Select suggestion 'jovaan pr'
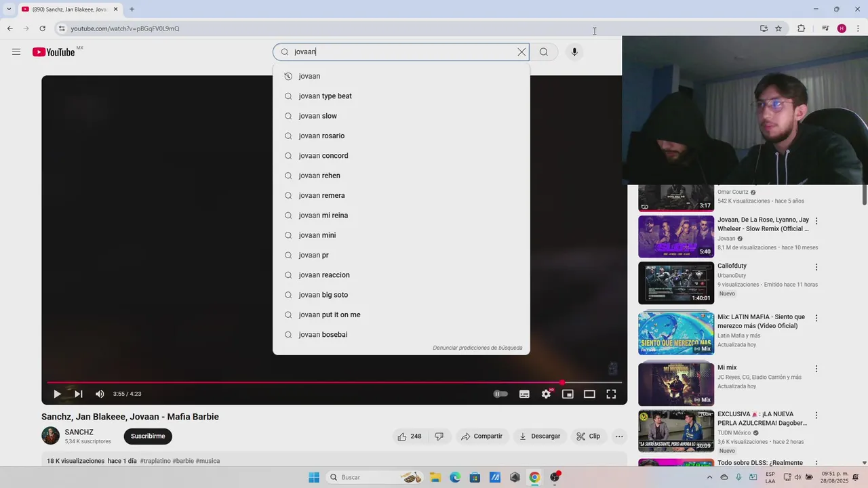 click(x=401, y=255)
